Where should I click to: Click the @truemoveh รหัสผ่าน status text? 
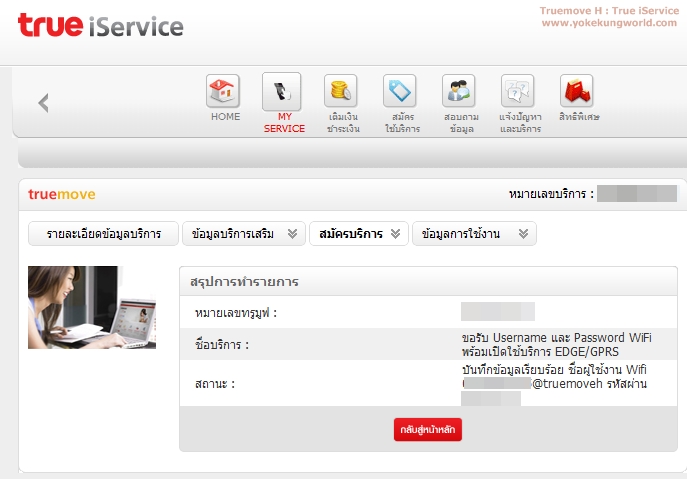pyautogui.click(x=589, y=384)
